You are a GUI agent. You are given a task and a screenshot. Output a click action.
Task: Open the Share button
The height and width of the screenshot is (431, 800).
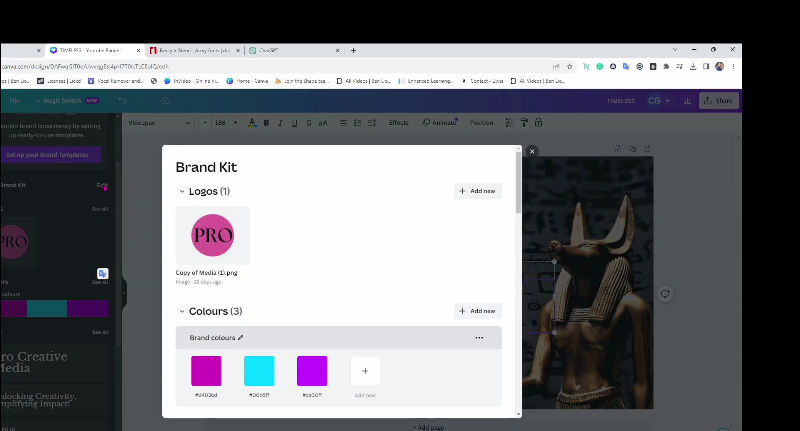point(718,100)
